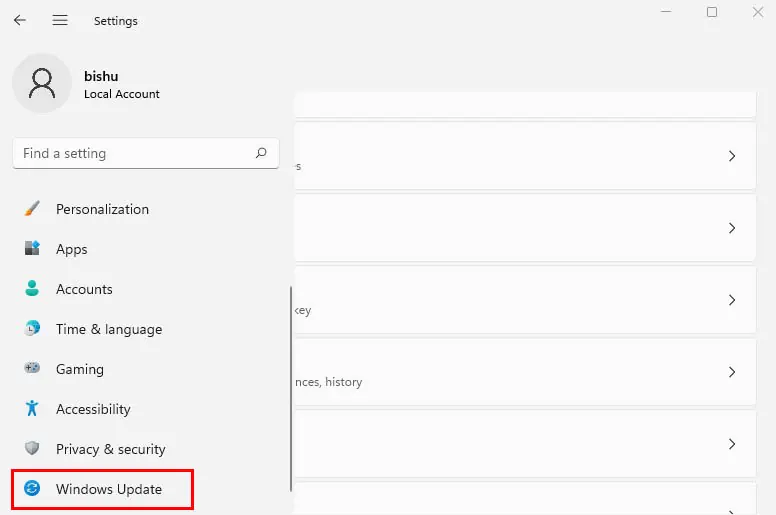
Task: Select the Personalization paintbrush icon
Action: 33,209
